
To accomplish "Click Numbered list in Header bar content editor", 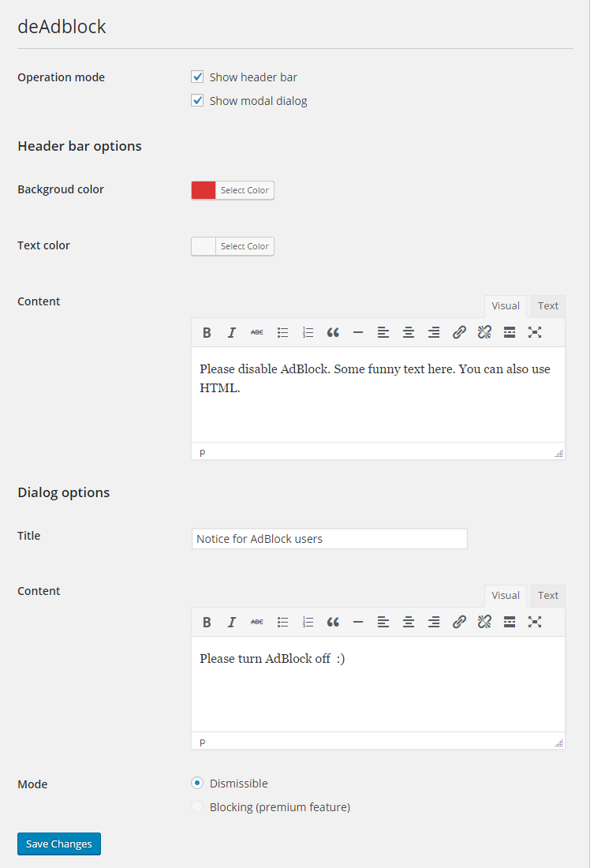I will (x=308, y=333).
